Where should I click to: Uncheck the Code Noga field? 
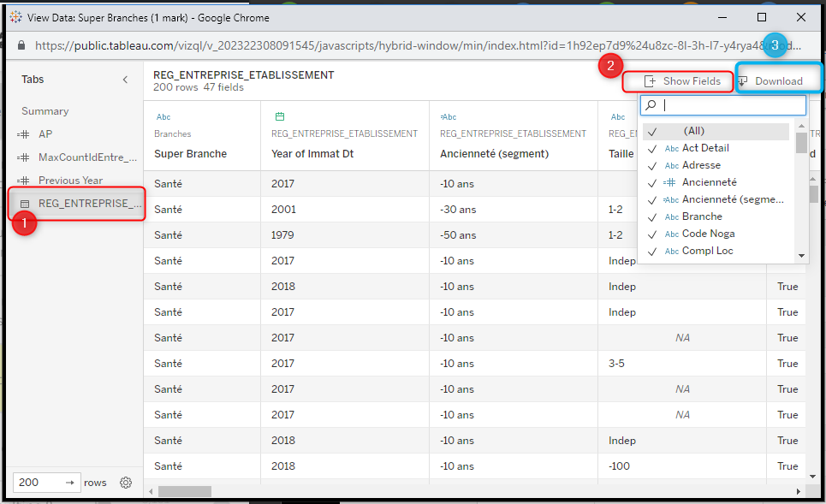pos(652,234)
